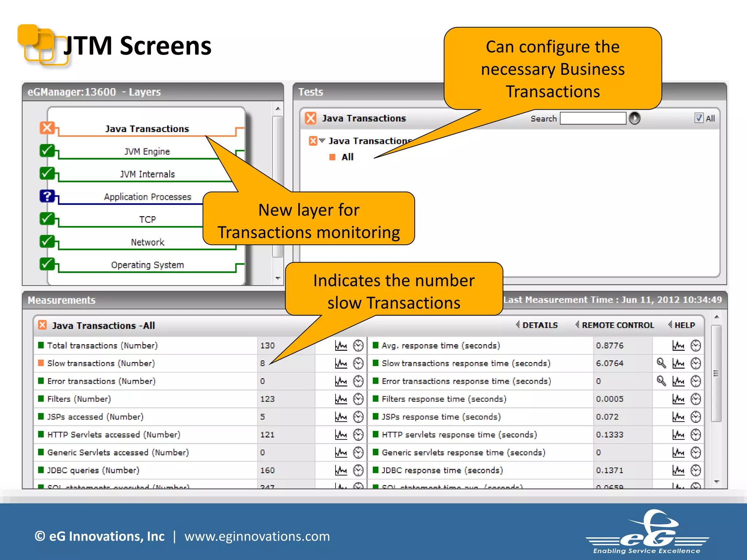Select the Operating System layer
Viewport: 747px width, 560px height.
(x=147, y=265)
